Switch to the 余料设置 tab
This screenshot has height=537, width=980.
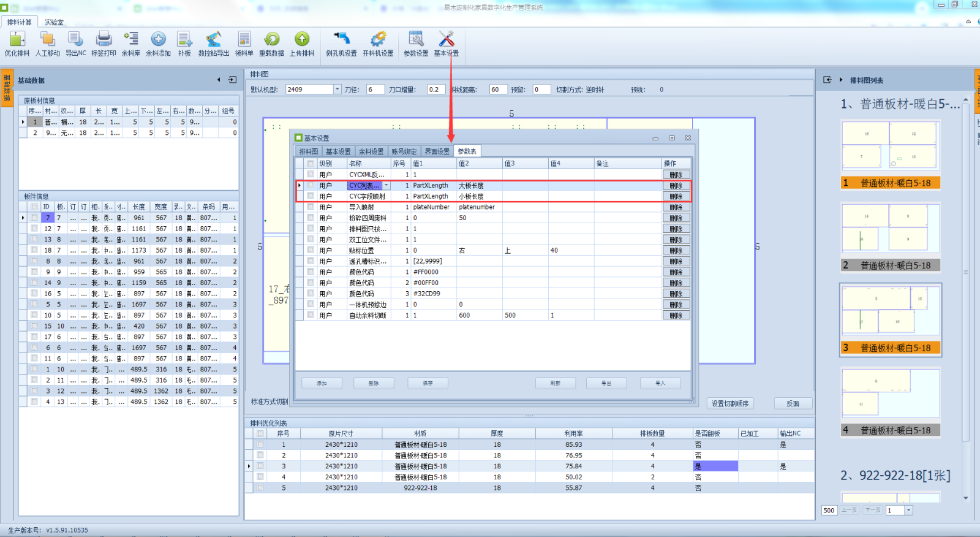371,151
